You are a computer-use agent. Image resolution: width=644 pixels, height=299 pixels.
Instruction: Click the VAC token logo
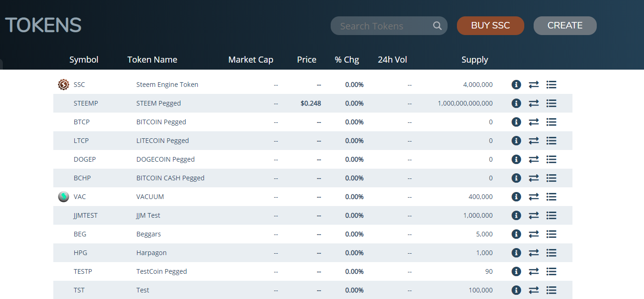tap(64, 197)
